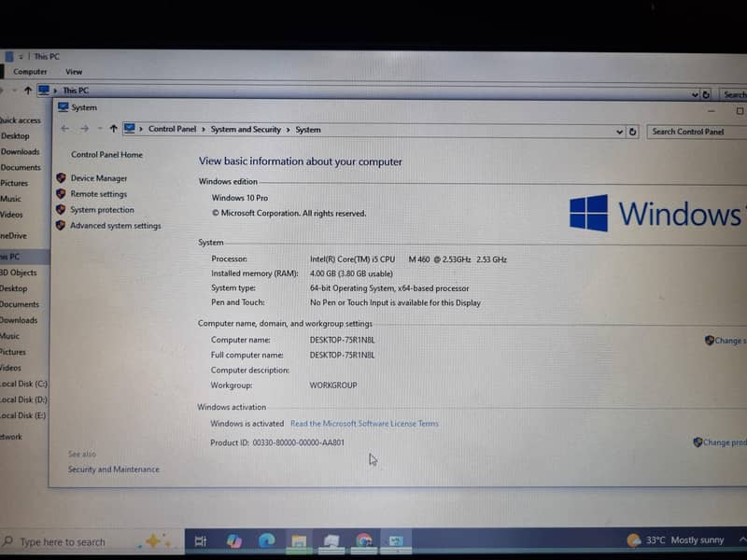Click Forward arrow in System window
The width and height of the screenshot is (747, 560).
(x=84, y=129)
